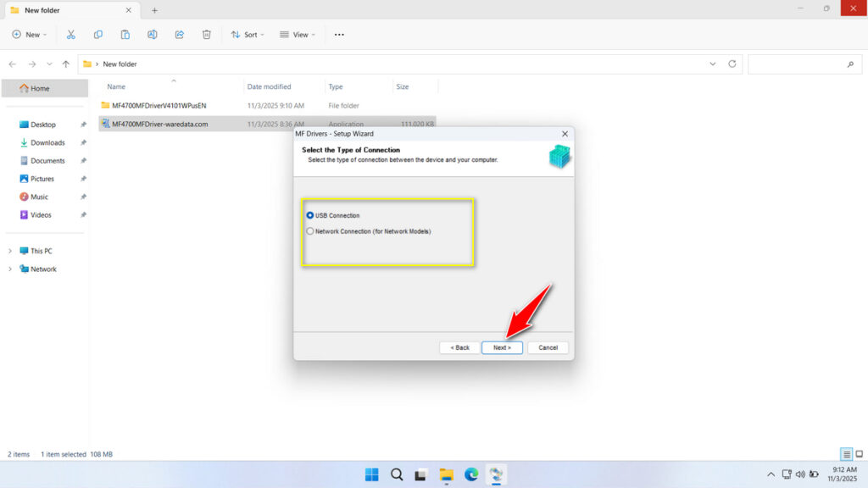868x488 pixels.
Task: Select the Rename icon in the toolbar
Action: (x=153, y=34)
